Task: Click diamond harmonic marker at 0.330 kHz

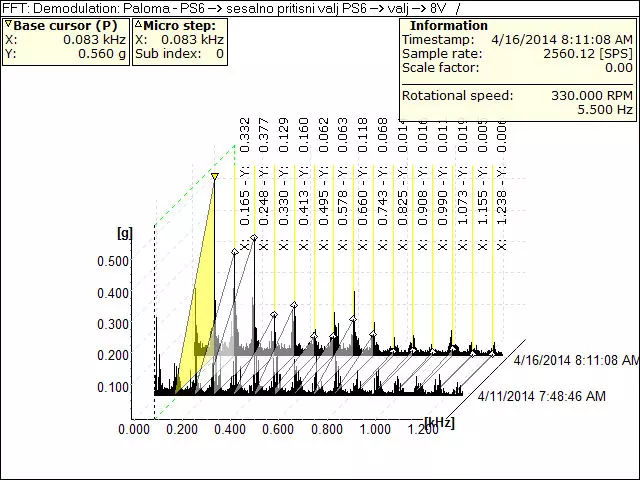Action: pyautogui.click(x=274, y=315)
